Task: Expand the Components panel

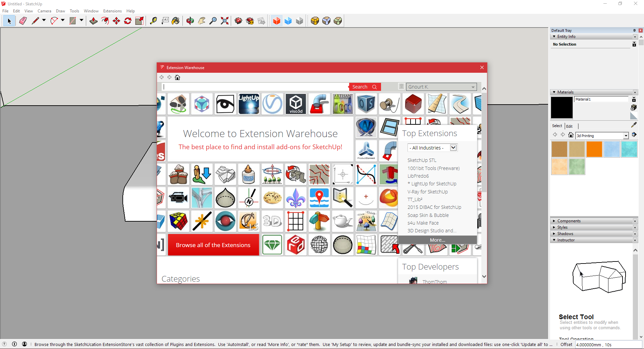Action: (554, 221)
